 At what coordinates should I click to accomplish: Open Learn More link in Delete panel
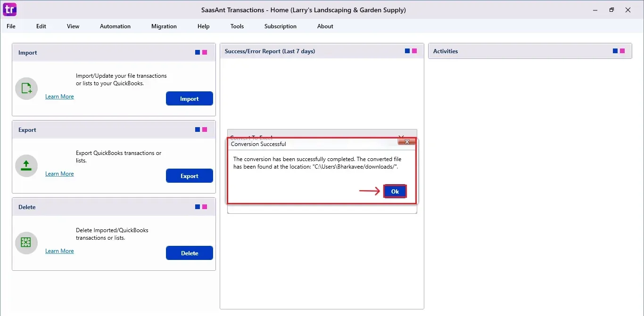(59, 251)
